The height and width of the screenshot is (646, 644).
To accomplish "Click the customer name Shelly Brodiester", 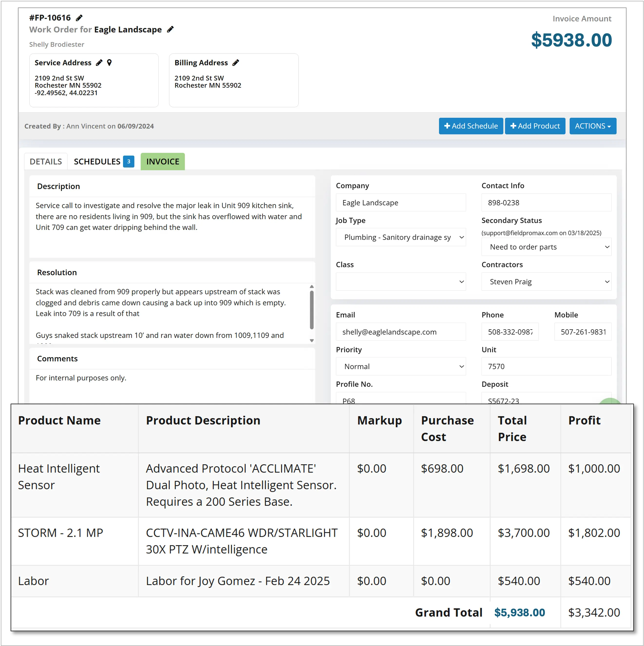I will click(57, 45).
